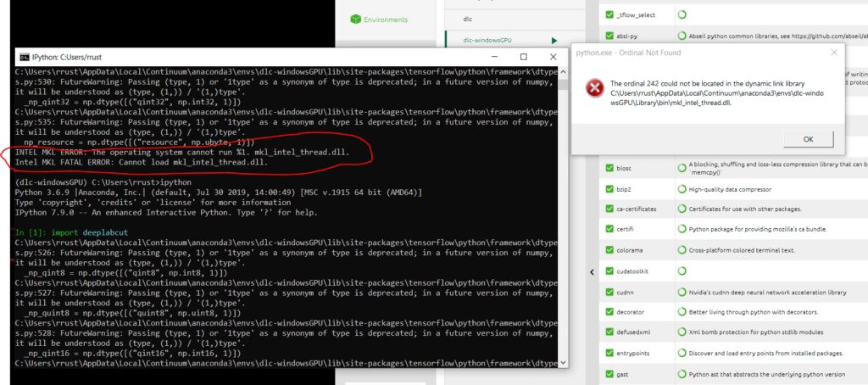This screenshot has width=868, height=385.
Task: Collapse the environment panel with the left chevron
Action: (x=593, y=271)
